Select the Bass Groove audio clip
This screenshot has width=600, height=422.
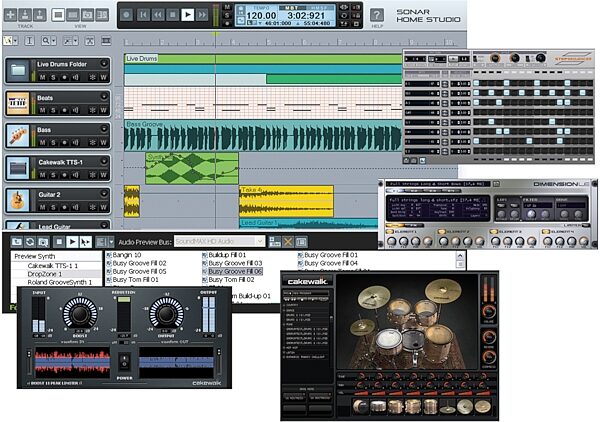263,135
